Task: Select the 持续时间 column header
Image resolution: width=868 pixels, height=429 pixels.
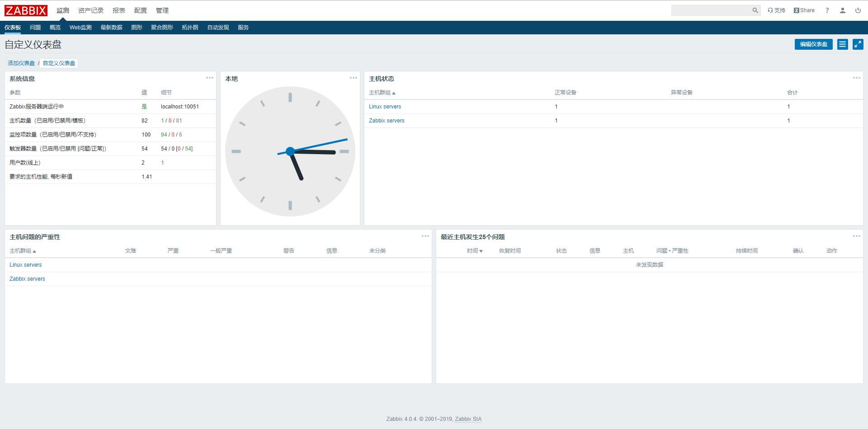Action: coord(747,251)
